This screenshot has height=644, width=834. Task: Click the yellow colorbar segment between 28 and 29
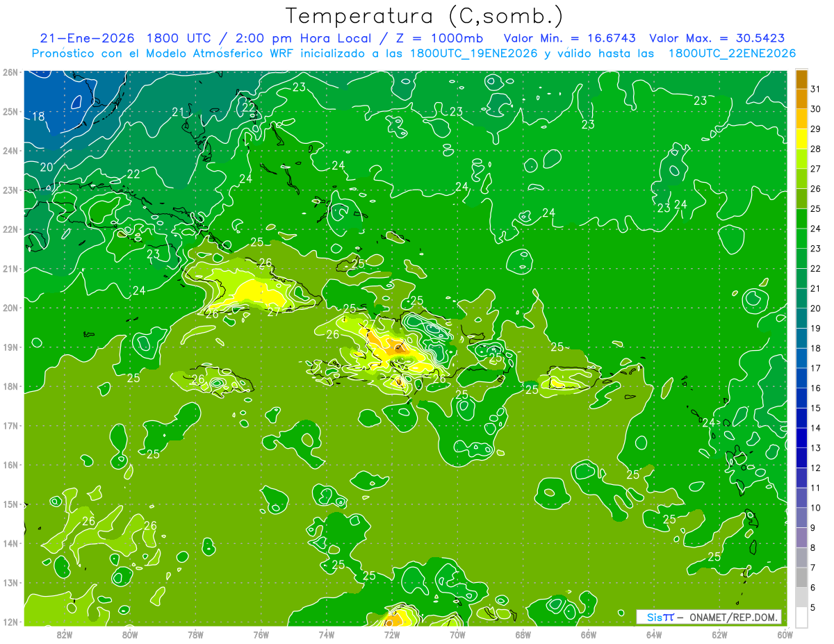tap(801, 139)
